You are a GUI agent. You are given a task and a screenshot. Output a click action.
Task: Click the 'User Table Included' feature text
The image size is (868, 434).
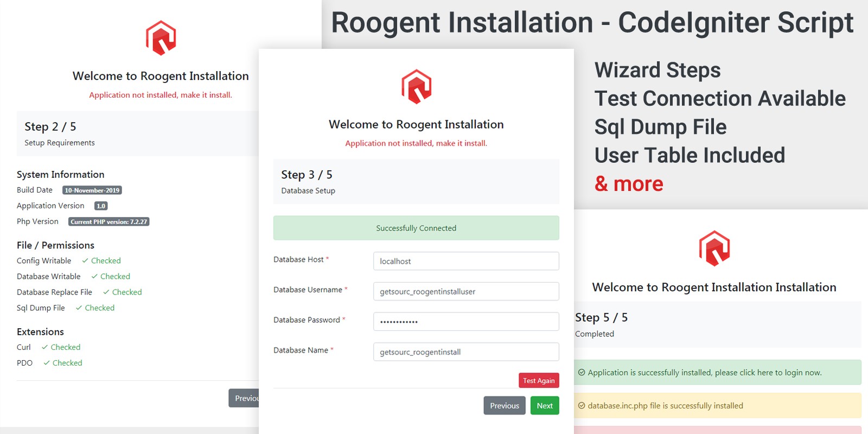point(690,156)
